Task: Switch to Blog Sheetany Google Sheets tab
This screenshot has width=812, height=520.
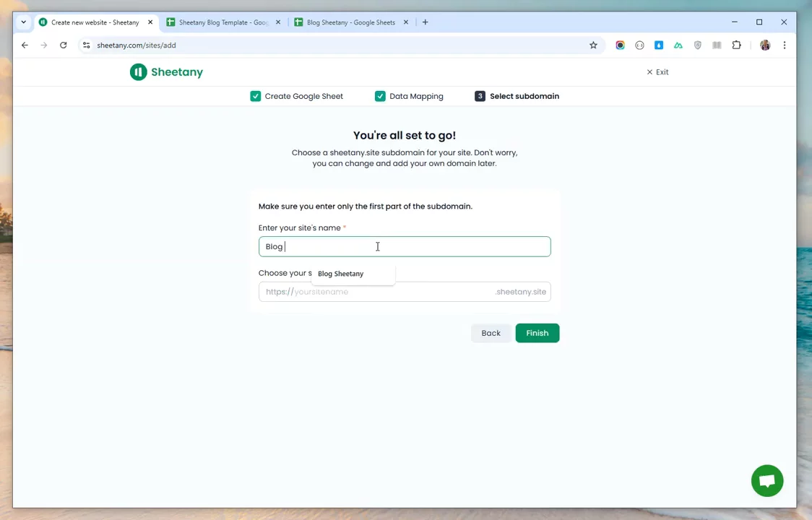Action: point(350,22)
